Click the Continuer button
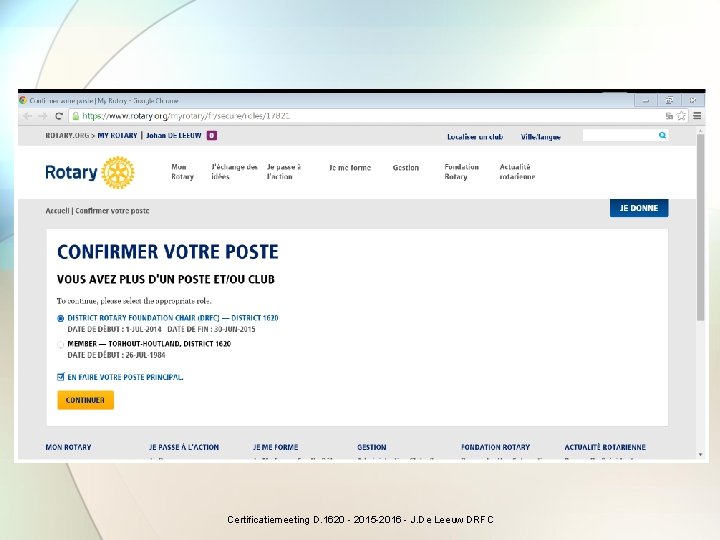The height and width of the screenshot is (540, 720). (x=85, y=400)
